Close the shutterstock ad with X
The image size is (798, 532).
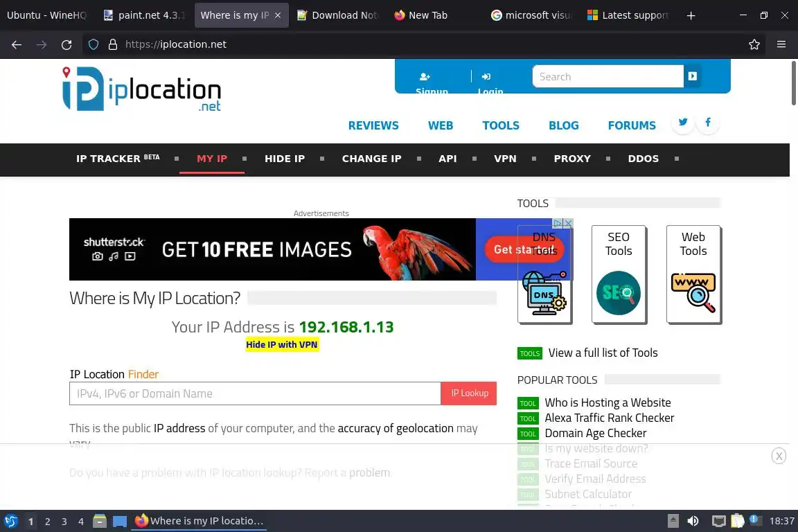tap(569, 224)
